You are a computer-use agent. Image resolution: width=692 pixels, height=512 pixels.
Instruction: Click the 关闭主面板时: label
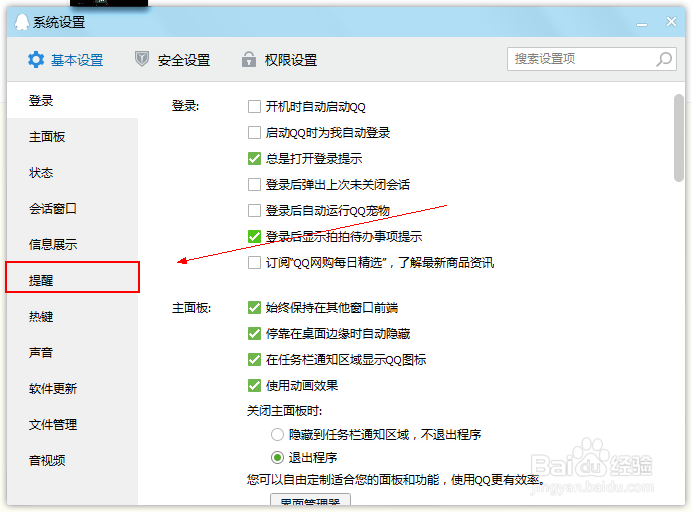click(x=284, y=411)
